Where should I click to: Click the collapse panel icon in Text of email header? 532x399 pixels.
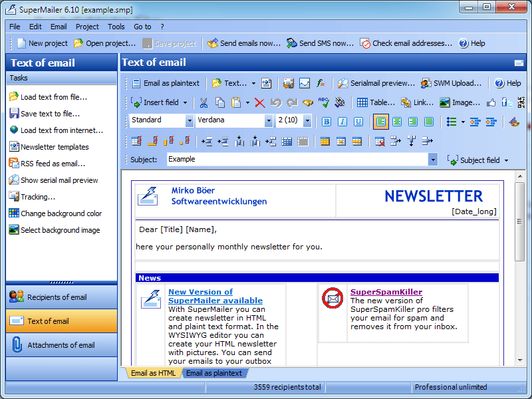pos(519,63)
